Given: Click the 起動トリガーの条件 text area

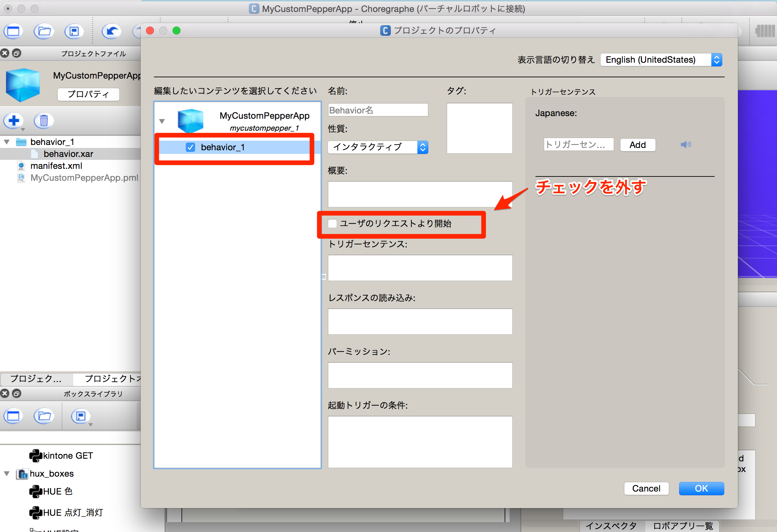Looking at the screenshot, I should [420, 442].
